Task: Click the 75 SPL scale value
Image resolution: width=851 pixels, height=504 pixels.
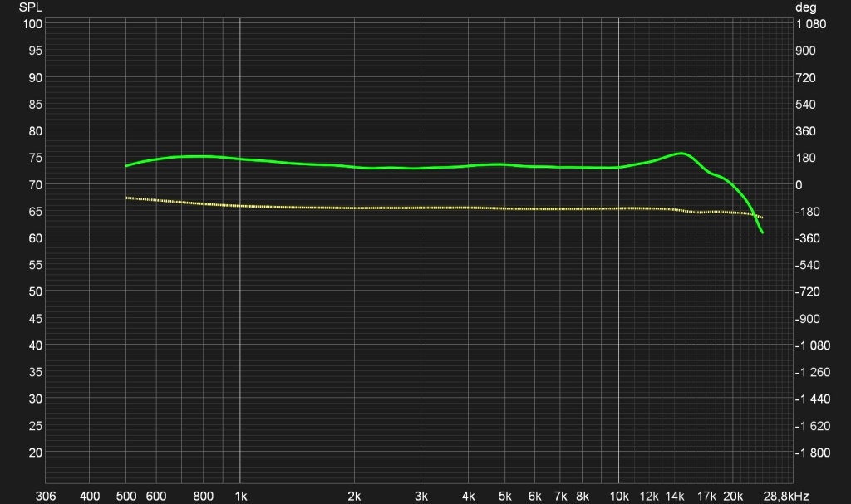Action: (x=35, y=158)
